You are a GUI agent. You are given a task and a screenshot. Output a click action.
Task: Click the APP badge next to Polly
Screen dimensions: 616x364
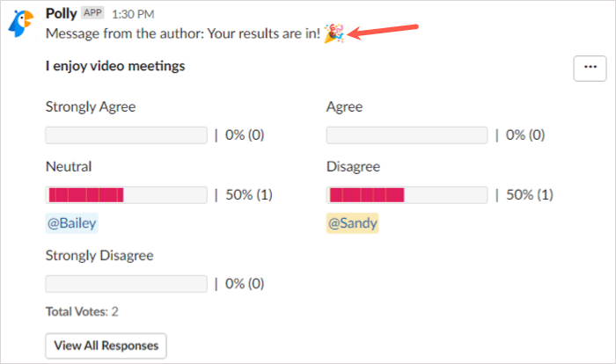point(92,14)
